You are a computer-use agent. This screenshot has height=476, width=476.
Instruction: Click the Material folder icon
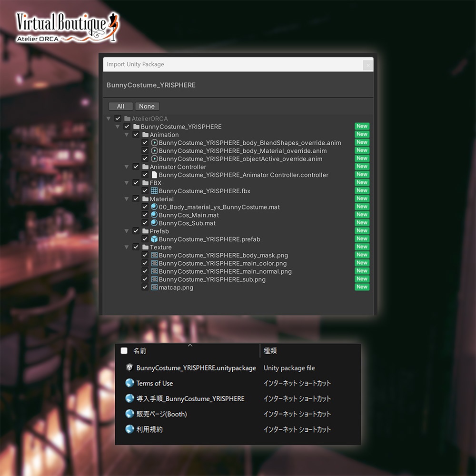145,199
